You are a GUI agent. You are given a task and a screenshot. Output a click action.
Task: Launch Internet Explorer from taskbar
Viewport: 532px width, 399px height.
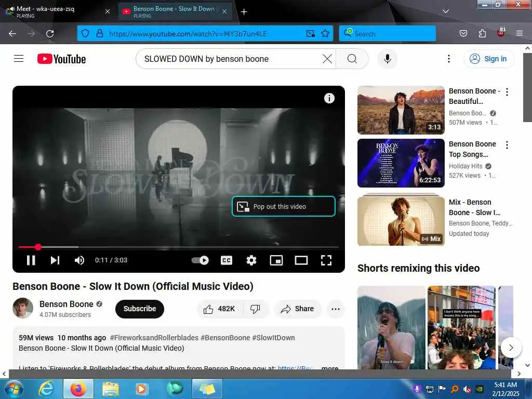46,389
